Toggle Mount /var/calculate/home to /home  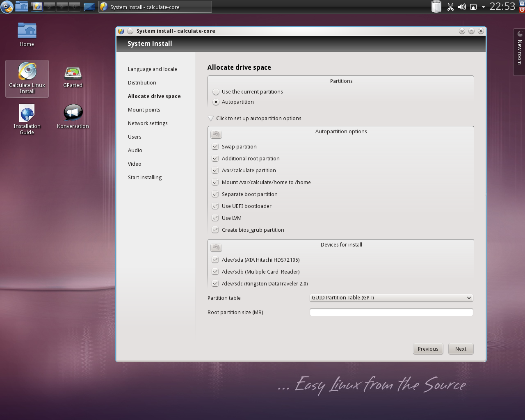pos(215,183)
